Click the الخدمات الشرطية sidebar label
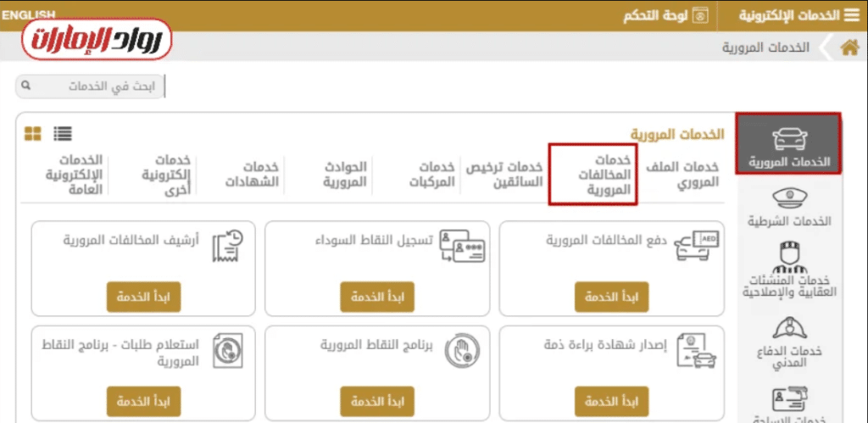Viewport: 868px width, 423px height. pos(789,221)
